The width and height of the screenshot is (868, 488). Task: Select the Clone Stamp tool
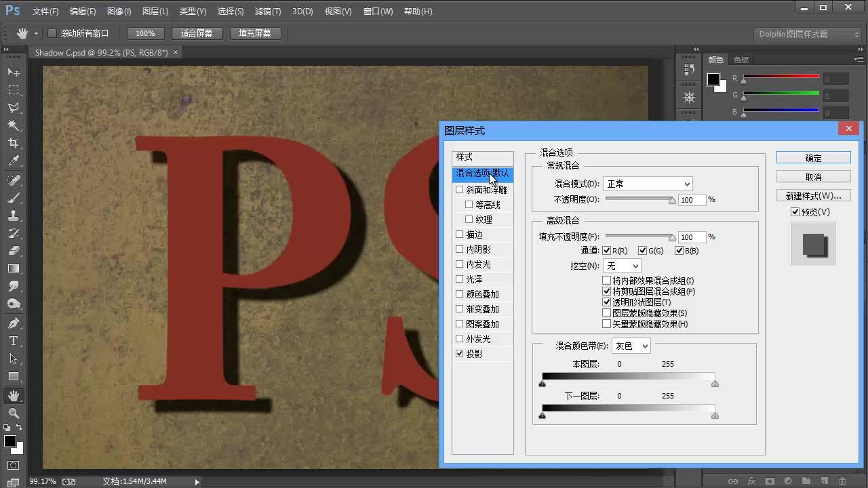14,216
